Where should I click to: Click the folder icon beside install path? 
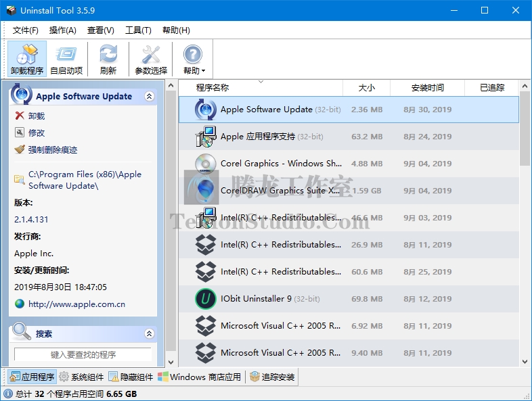20,179
